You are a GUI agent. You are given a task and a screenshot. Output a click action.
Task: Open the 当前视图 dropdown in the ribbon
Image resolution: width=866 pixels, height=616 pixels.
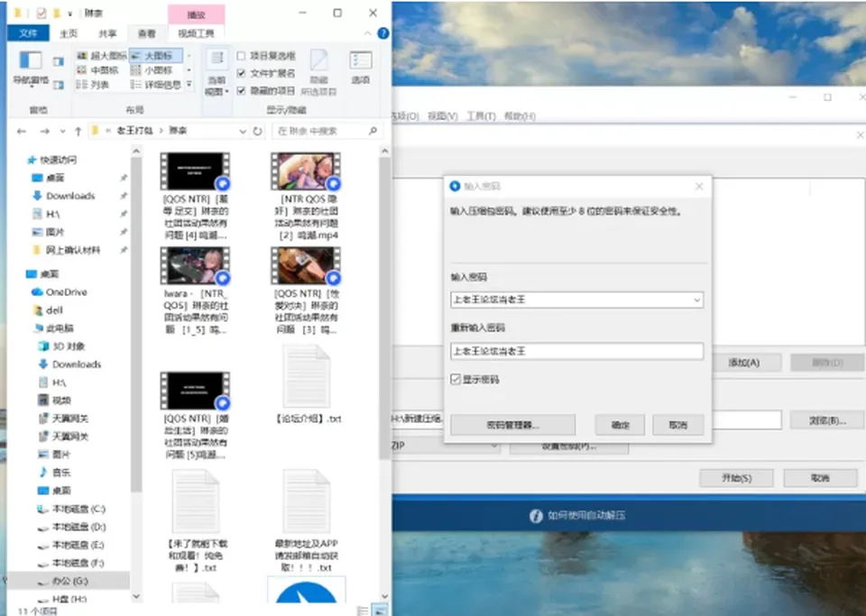216,73
